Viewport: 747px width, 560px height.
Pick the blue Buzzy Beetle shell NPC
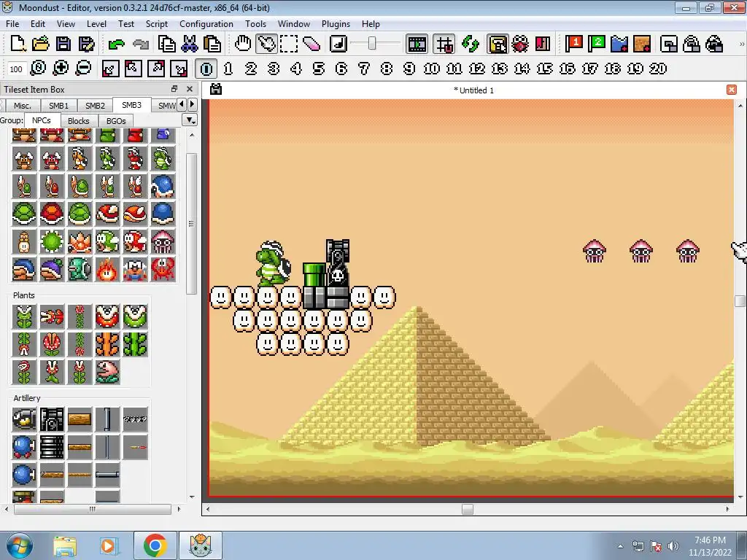(163, 214)
